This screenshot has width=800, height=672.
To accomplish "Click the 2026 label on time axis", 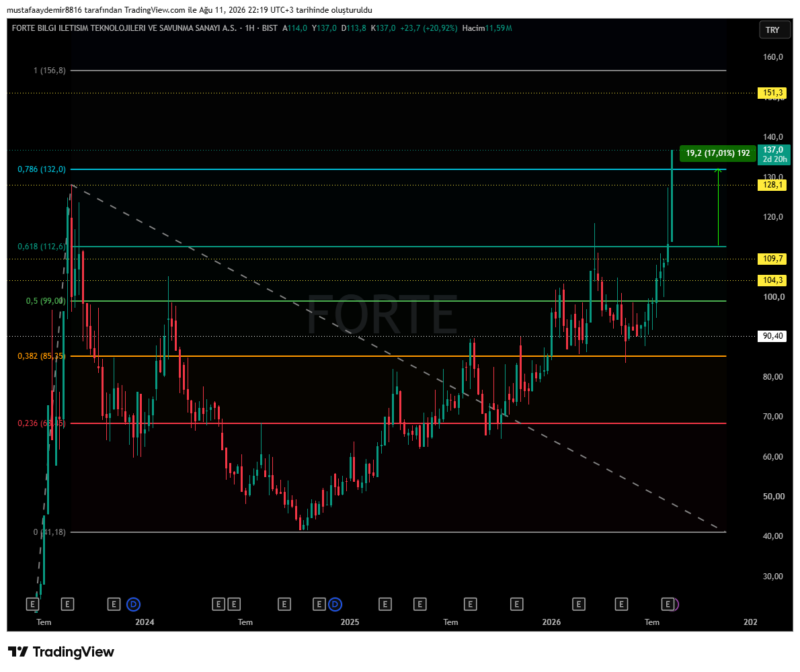I will click(x=551, y=622).
